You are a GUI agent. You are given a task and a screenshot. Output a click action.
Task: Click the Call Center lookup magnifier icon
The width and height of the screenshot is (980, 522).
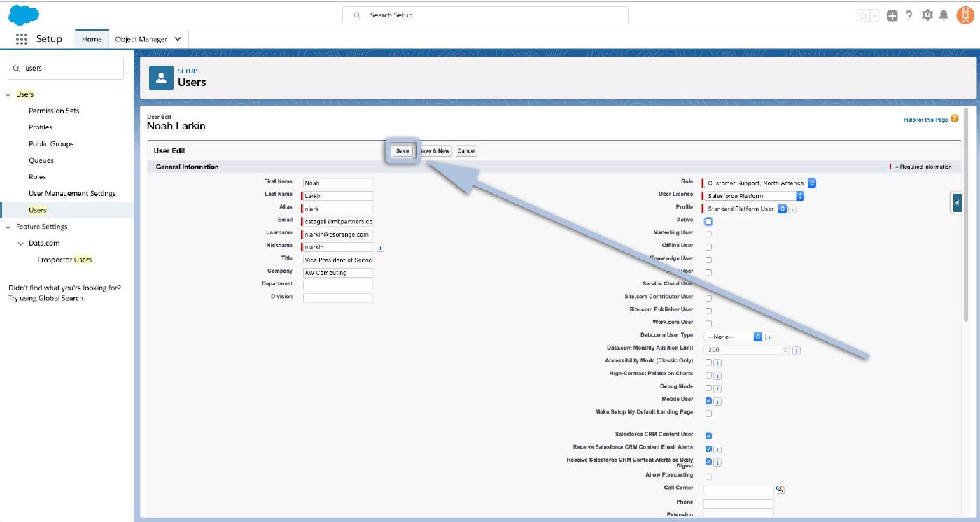(x=780, y=490)
